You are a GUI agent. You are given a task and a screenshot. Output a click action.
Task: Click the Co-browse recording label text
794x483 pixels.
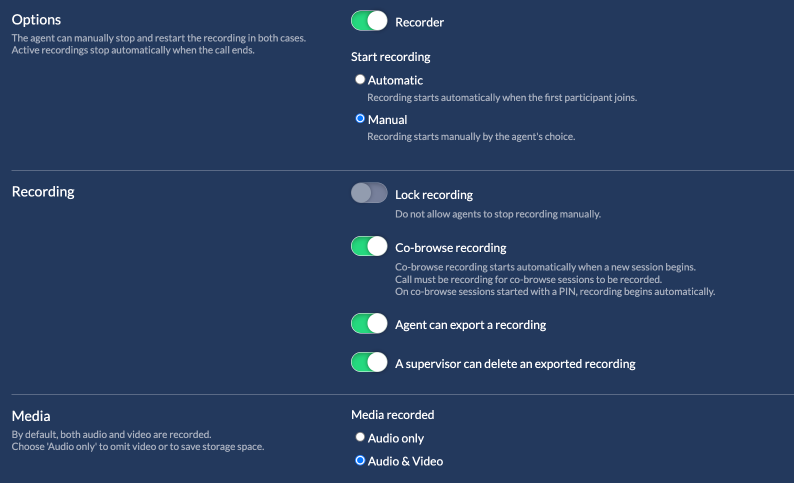(x=450, y=248)
